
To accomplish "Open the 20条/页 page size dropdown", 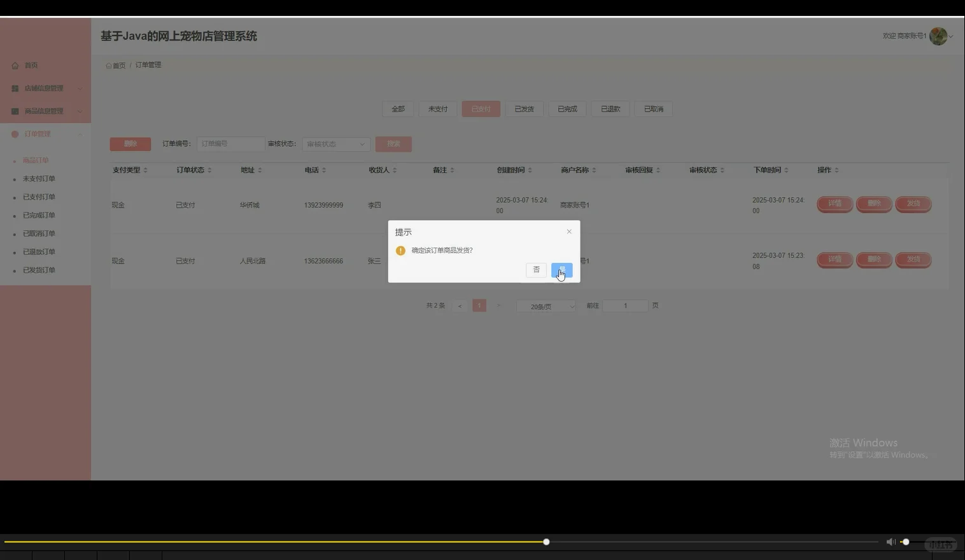I will point(546,306).
